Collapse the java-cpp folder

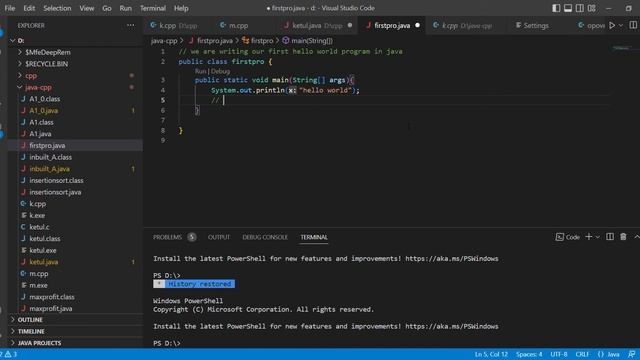[75, 87]
